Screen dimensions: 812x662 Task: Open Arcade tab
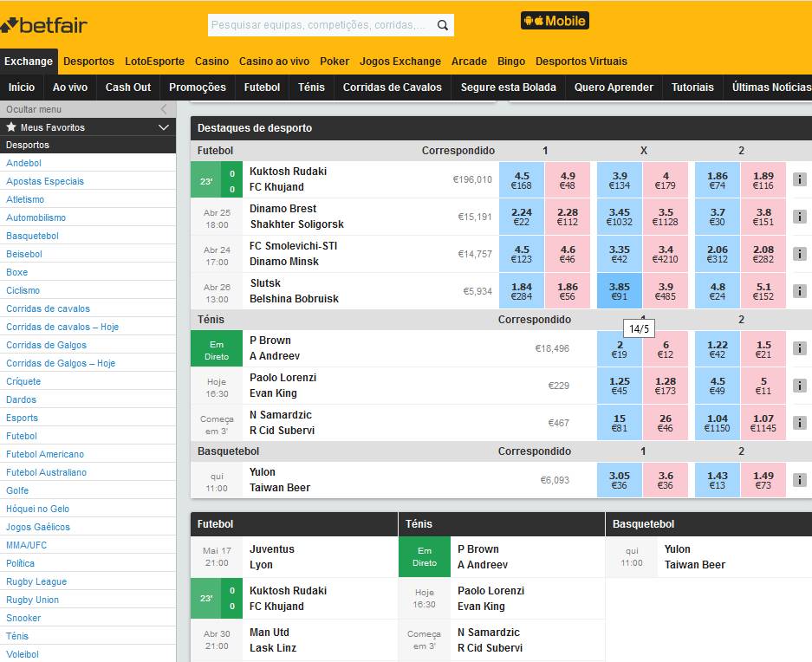coord(469,62)
